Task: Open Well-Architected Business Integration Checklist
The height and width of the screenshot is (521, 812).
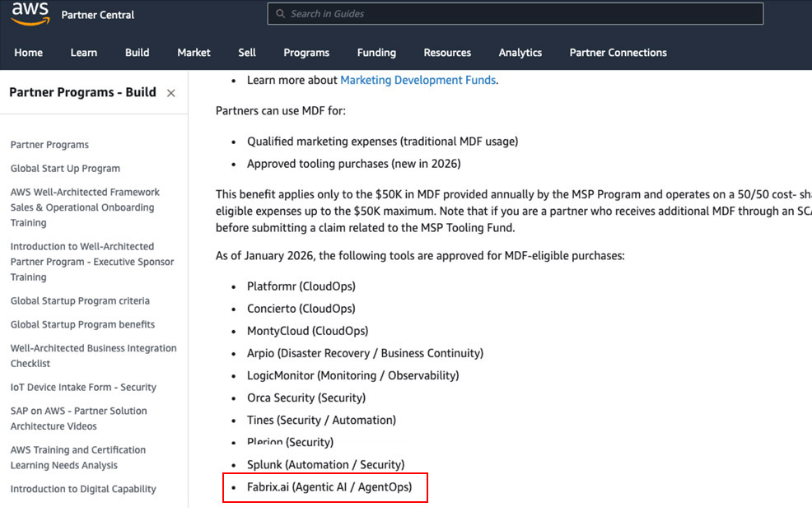Action: point(93,356)
